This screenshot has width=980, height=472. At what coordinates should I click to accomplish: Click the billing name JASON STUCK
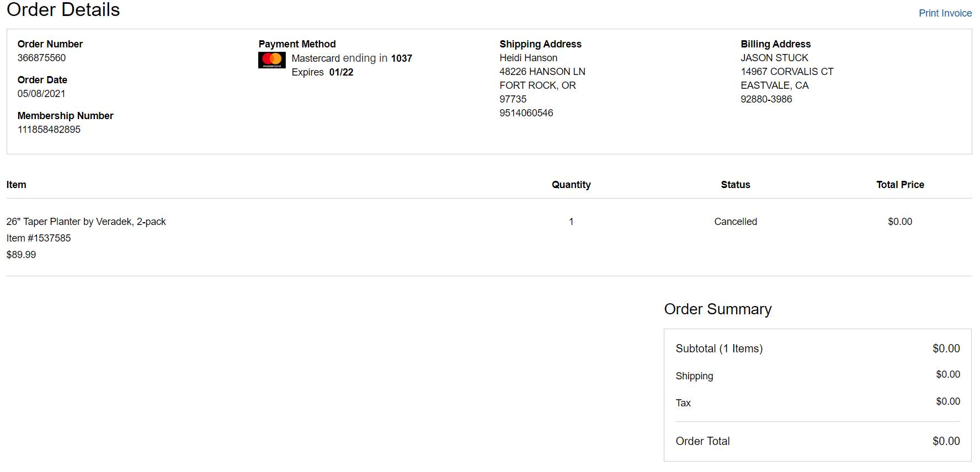click(x=774, y=58)
